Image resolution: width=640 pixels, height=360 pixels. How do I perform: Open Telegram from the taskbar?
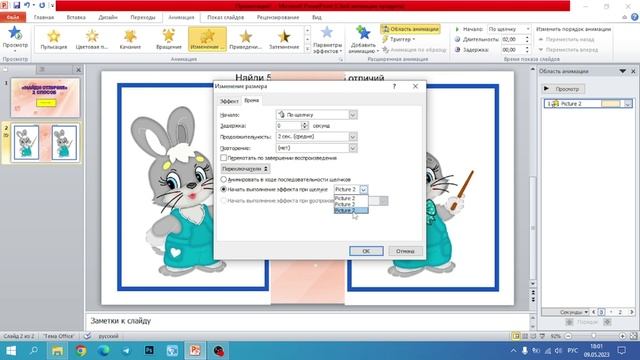(x=126, y=350)
